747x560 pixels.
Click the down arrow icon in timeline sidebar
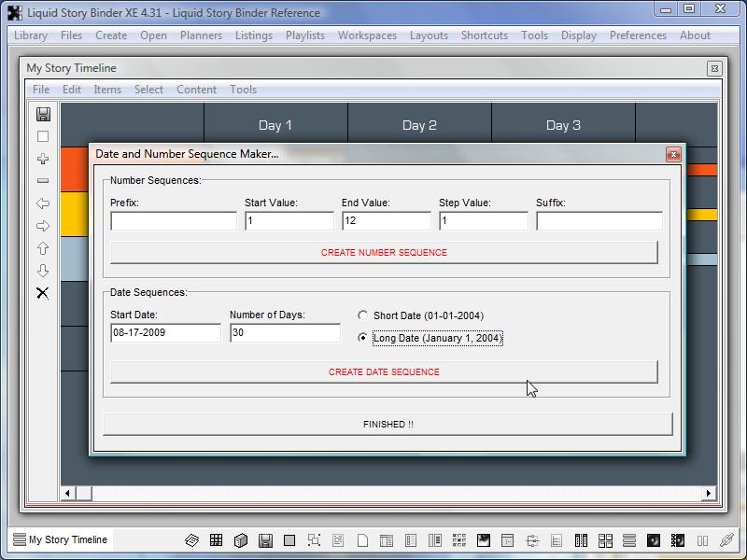43,271
